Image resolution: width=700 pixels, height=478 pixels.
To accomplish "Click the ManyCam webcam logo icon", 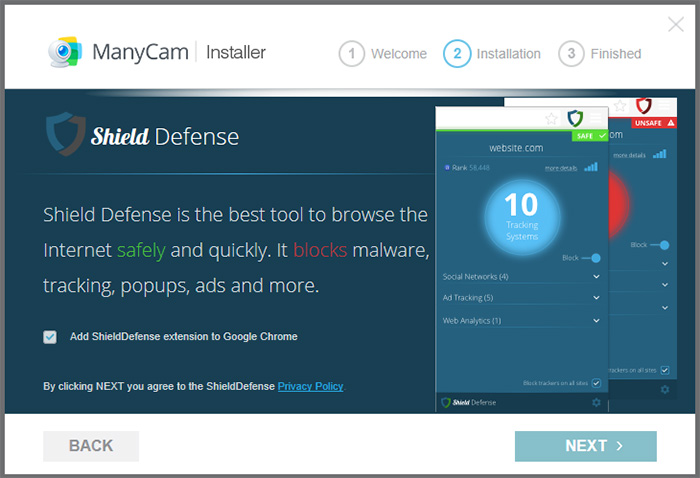I will [x=65, y=52].
